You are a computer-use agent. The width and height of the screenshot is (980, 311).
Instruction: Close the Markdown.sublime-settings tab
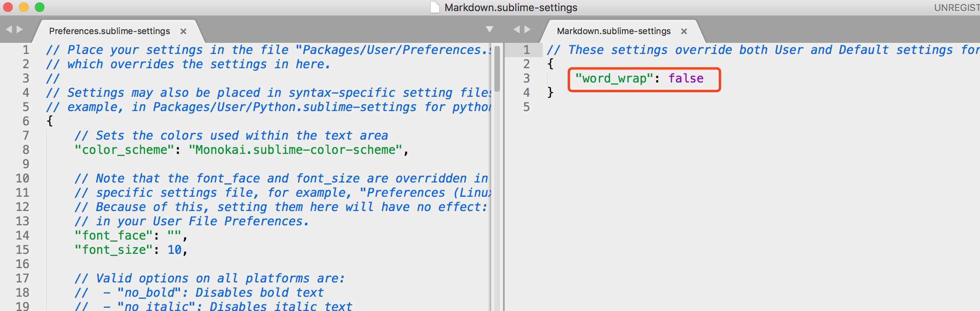(x=684, y=31)
